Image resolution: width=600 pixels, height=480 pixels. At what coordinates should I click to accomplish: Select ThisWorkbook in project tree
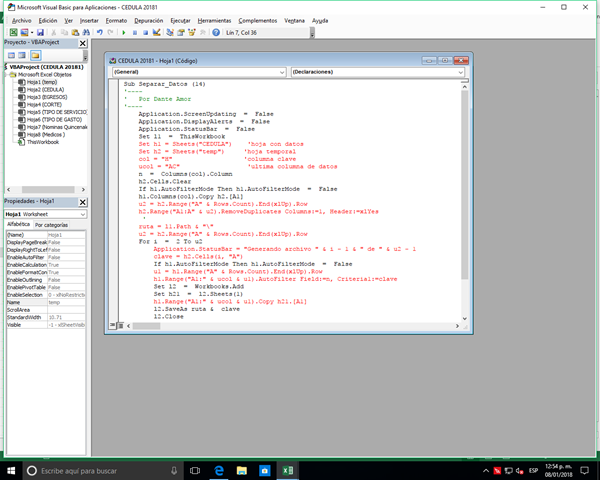43,142
